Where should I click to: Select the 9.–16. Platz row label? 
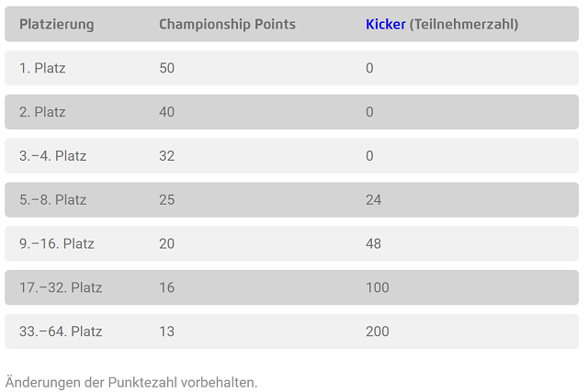(57, 243)
